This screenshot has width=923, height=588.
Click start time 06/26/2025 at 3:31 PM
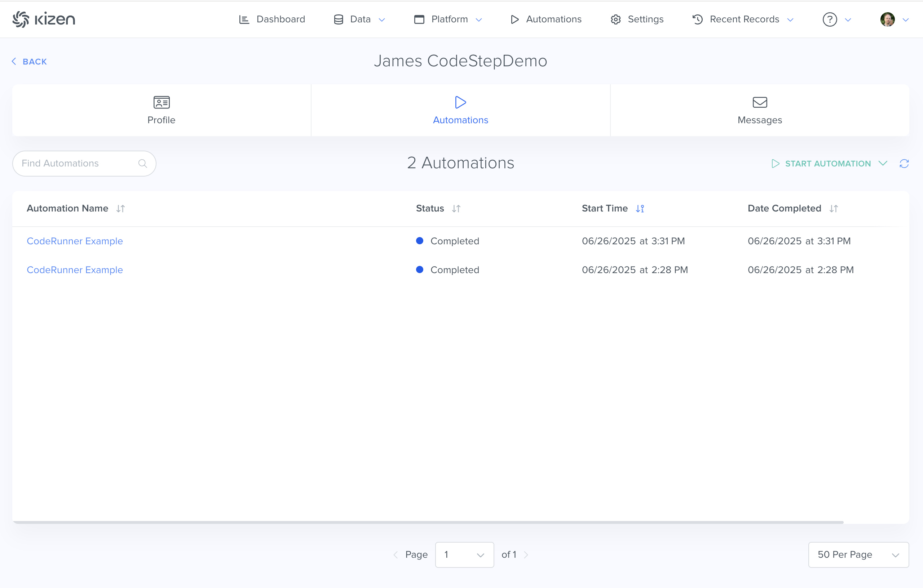pyautogui.click(x=633, y=241)
